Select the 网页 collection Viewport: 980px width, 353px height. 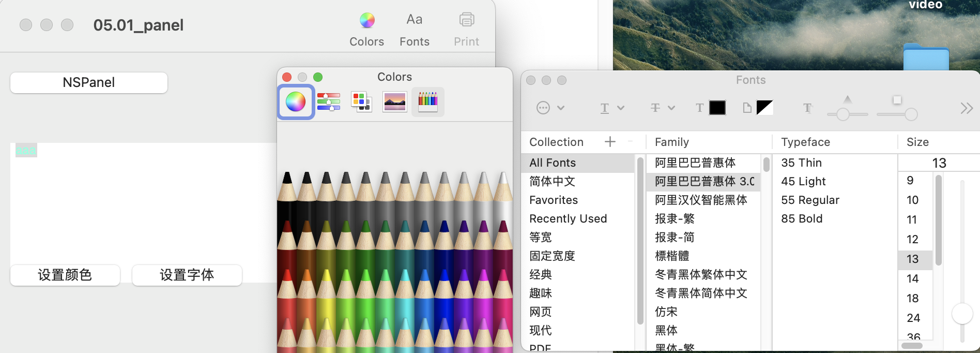(x=578, y=312)
